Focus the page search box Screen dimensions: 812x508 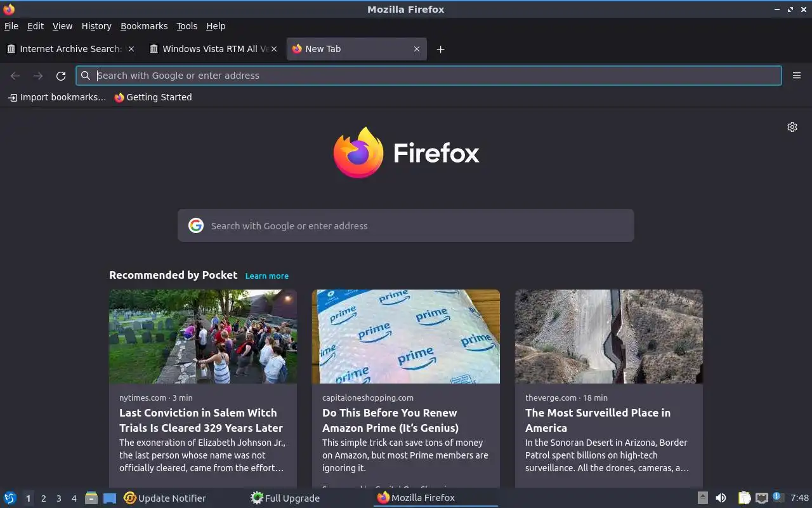(x=406, y=225)
